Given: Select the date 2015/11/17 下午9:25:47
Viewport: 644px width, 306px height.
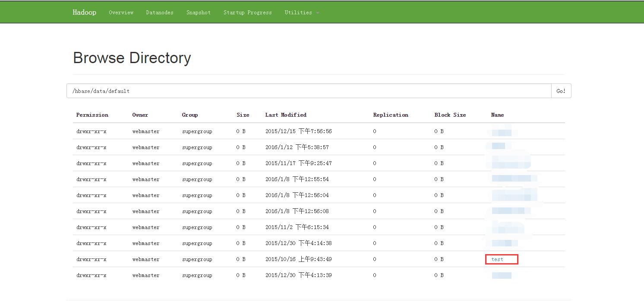Looking at the screenshot, I should coord(299,163).
